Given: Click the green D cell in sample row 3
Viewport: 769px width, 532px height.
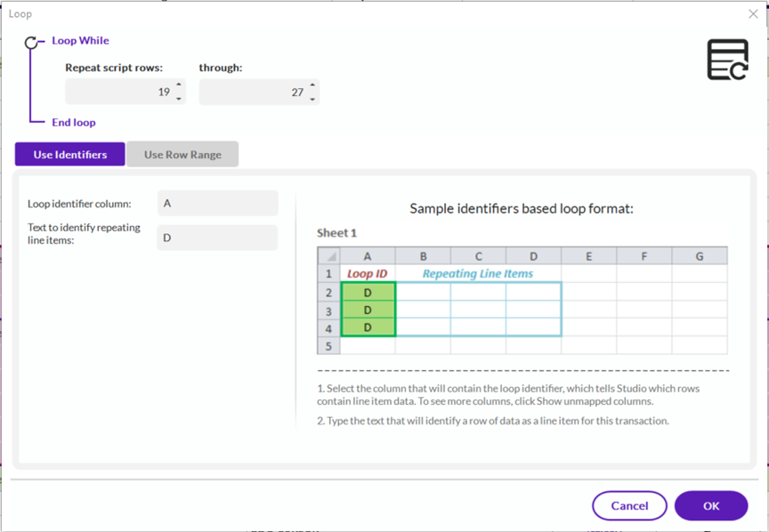Looking at the screenshot, I should click(368, 310).
